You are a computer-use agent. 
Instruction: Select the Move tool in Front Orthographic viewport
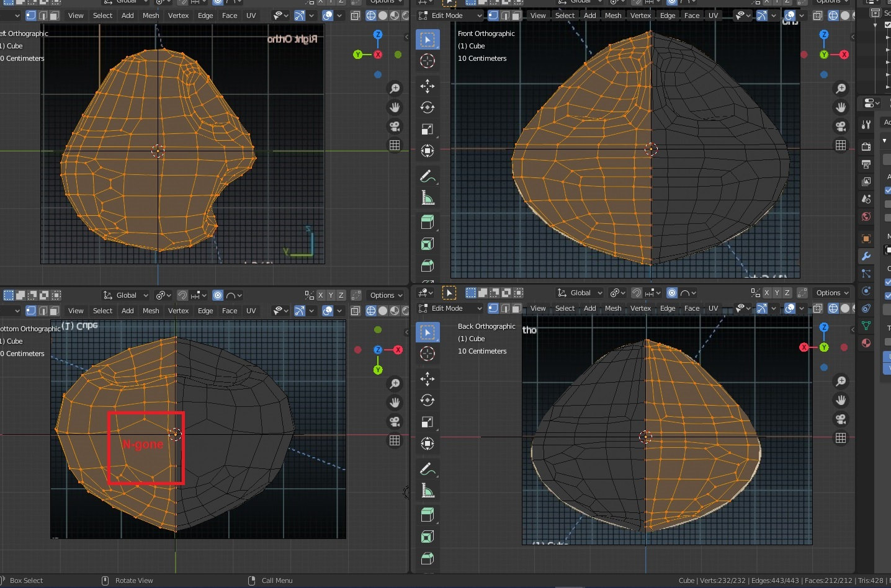click(x=428, y=86)
